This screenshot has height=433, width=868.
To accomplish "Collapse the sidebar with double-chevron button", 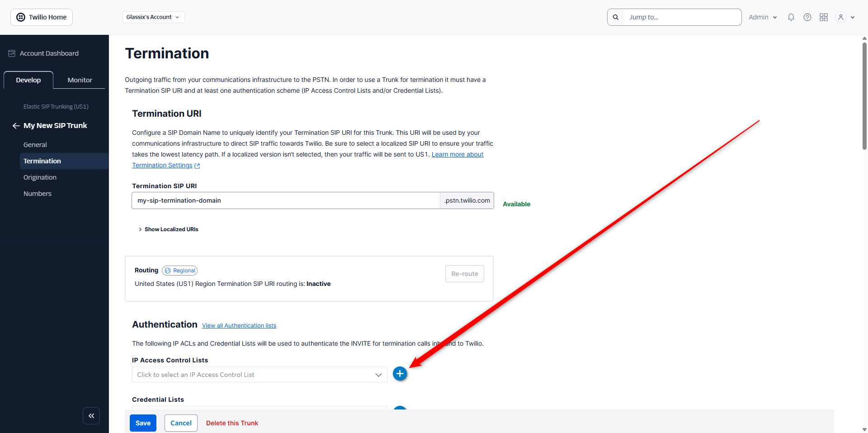I will tap(91, 416).
